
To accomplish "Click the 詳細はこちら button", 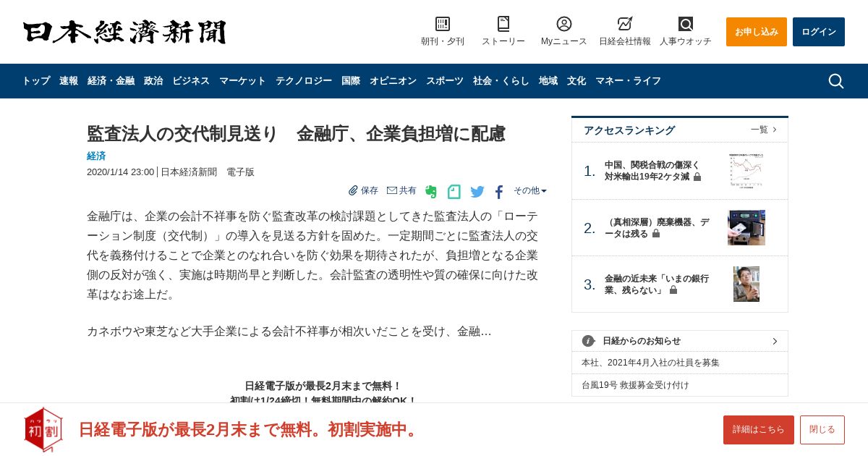I will (x=759, y=430).
